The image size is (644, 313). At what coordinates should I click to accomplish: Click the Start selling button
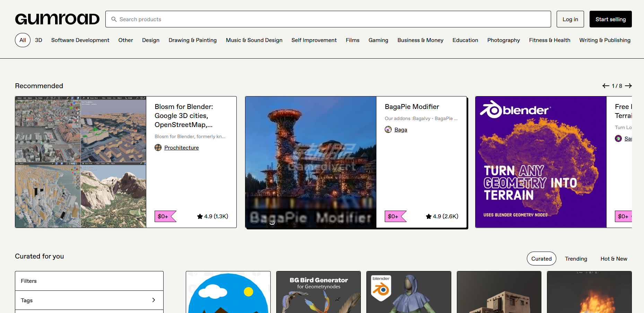coord(610,19)
